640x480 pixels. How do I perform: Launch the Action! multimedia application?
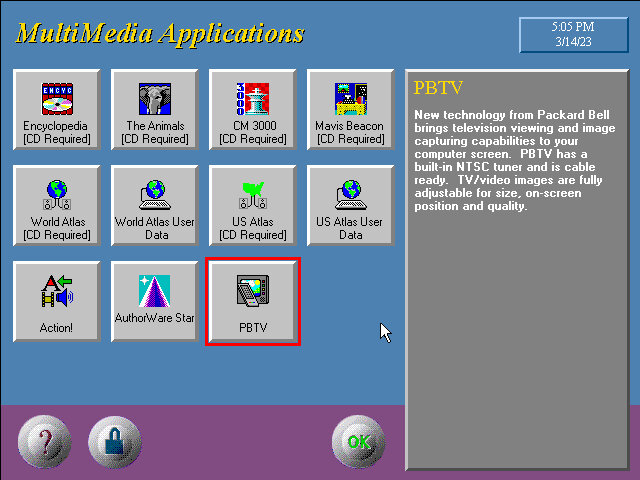tap(57, 302)
